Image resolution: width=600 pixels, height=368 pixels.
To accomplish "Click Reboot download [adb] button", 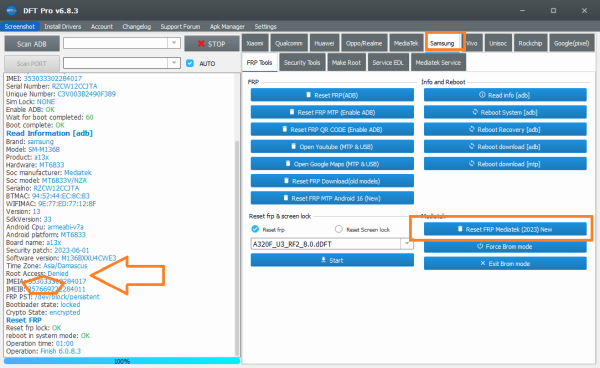I will pos(505,147).
